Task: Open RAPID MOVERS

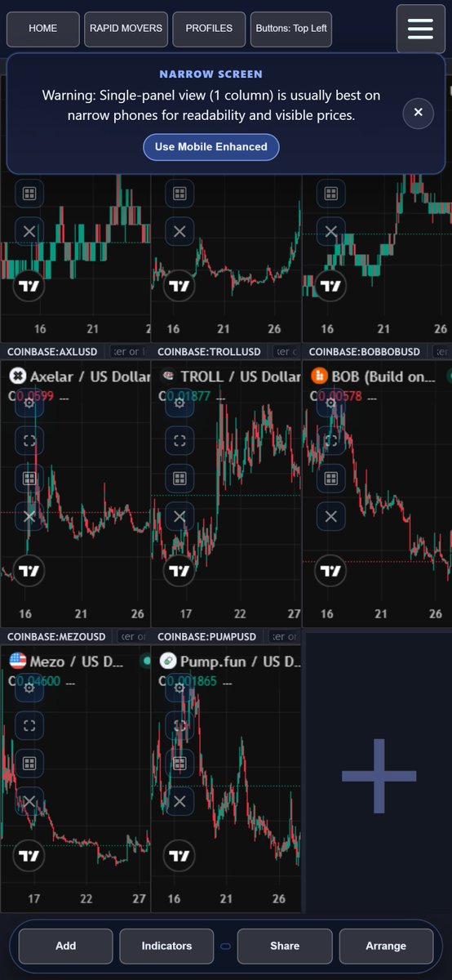Action: click(126, 29)
